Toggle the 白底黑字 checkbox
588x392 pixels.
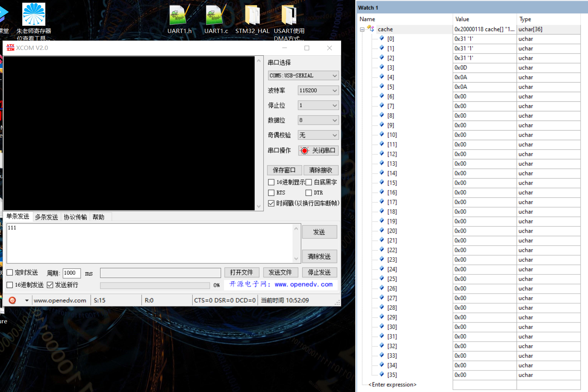click(308, 182)
